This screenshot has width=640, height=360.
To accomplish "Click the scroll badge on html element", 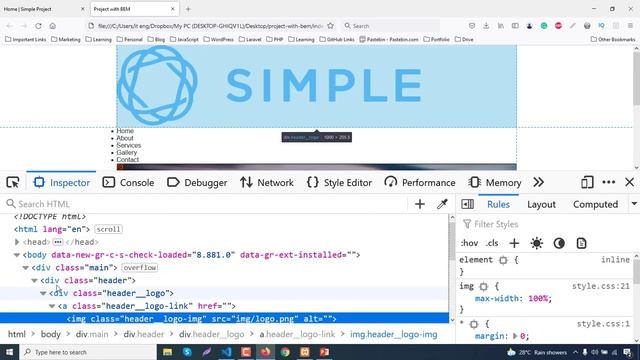I will [108, 229].
